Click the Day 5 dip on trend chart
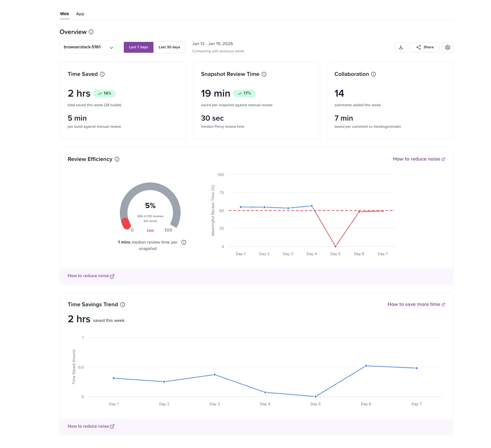The width and height of the screenshot is (491, 448). click(x=315, y=396)
